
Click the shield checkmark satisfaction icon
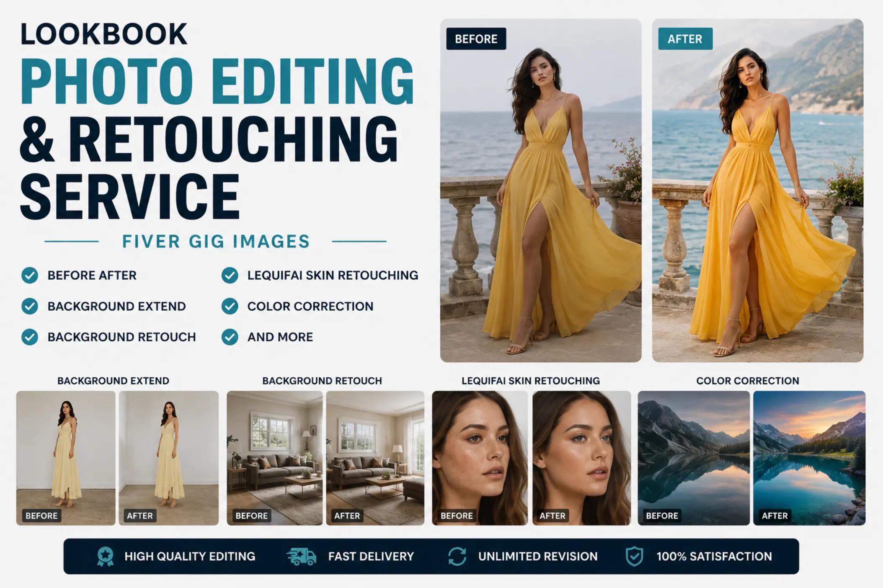click(x=634, y=556)
